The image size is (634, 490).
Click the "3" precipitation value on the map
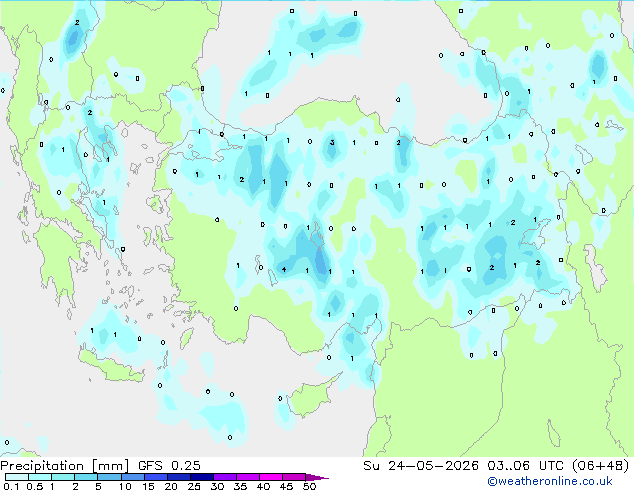pyautogui.click(x=332, y=142)
